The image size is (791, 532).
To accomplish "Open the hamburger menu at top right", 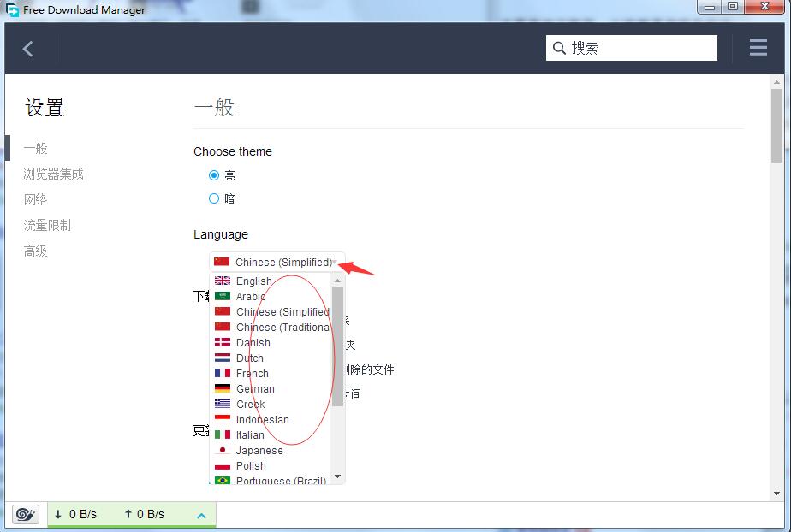I will 758,47.
